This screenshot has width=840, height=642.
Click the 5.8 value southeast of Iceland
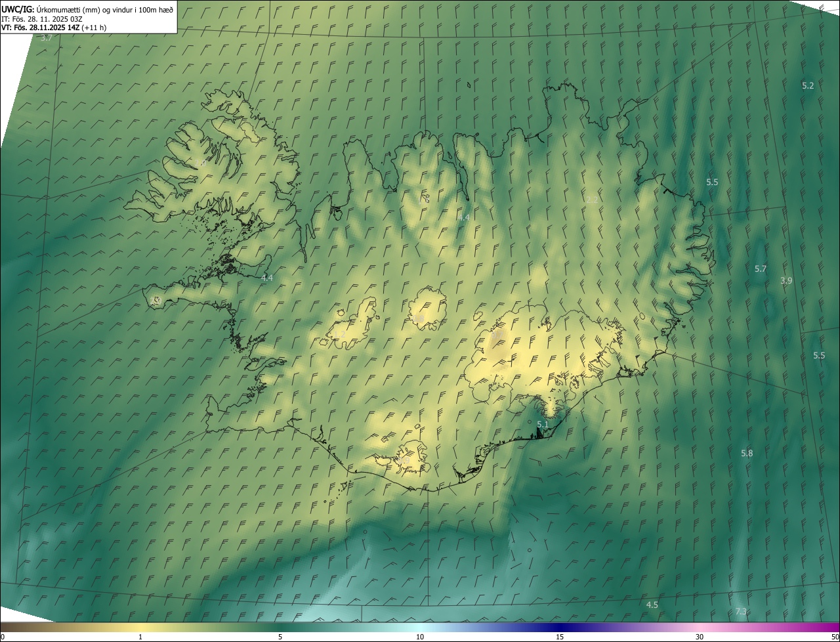point(747,454)
